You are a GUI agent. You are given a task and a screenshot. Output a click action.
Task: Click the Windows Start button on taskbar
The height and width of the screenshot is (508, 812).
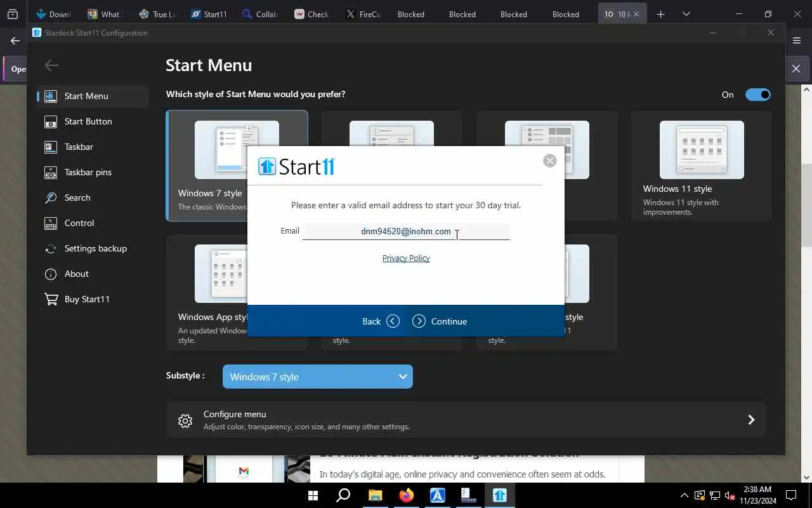(313, 495)
